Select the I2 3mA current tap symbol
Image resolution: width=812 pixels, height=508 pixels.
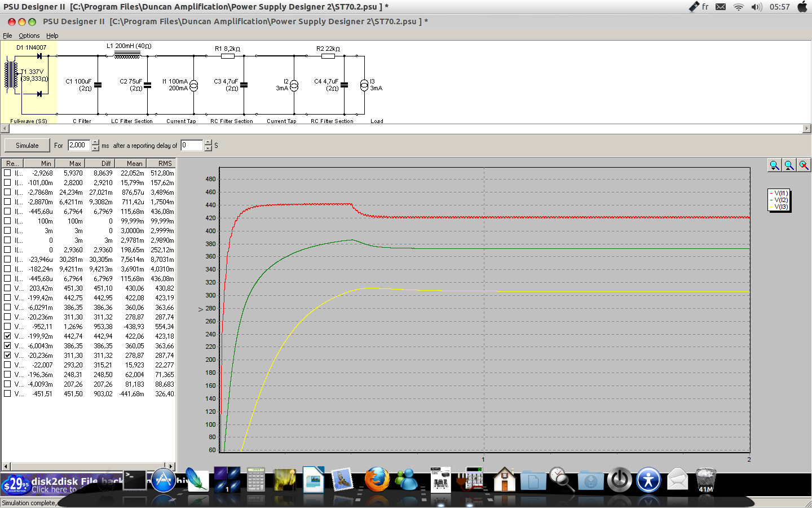pyautogui.click(x=294, y=86)
